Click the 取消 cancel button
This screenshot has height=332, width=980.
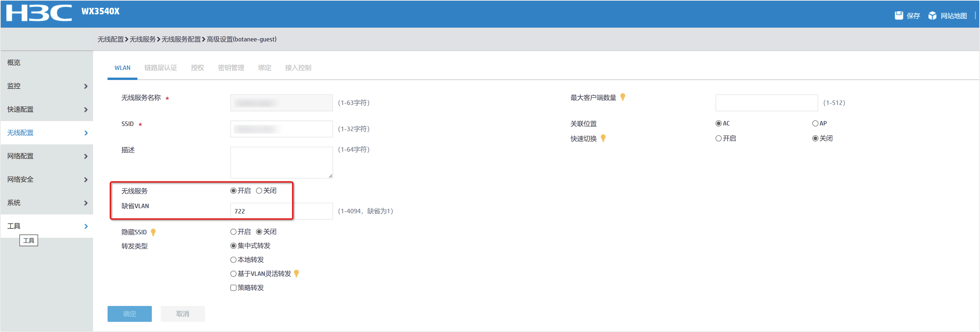pyautogui.click(x=182, y=314)
